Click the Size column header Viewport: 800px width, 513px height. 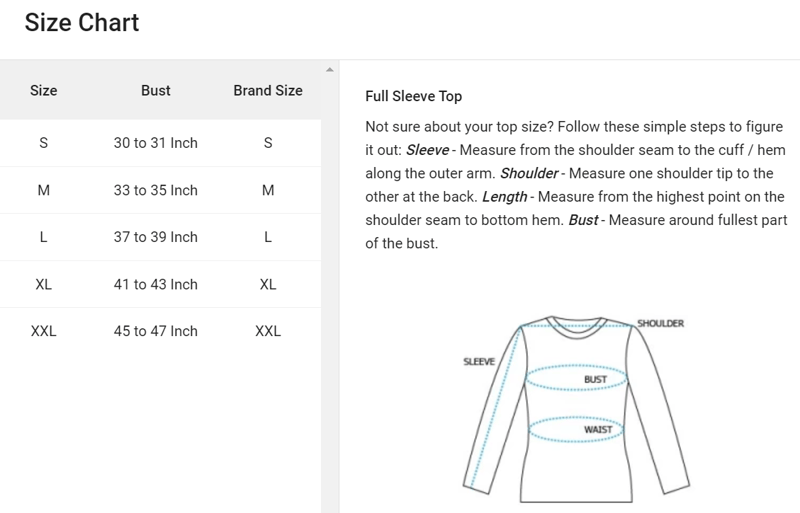tap(44, 90)
